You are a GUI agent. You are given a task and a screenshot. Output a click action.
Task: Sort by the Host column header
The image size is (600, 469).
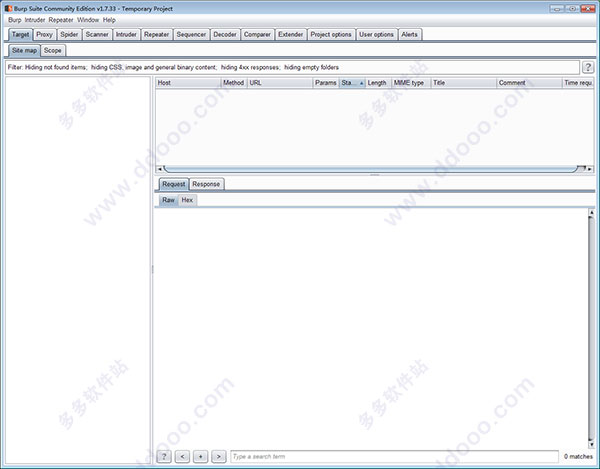click(188, 83)
